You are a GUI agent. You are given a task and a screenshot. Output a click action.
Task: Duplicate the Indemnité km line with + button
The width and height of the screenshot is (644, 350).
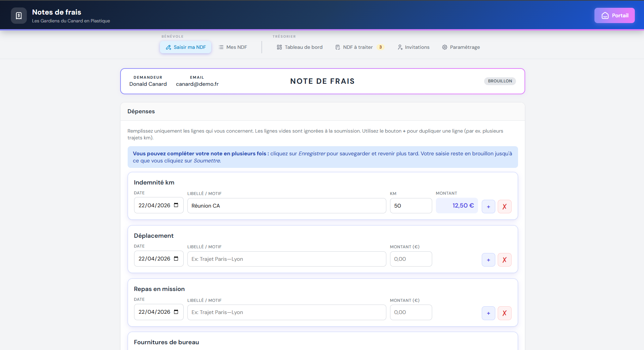[x=488, y=206]
